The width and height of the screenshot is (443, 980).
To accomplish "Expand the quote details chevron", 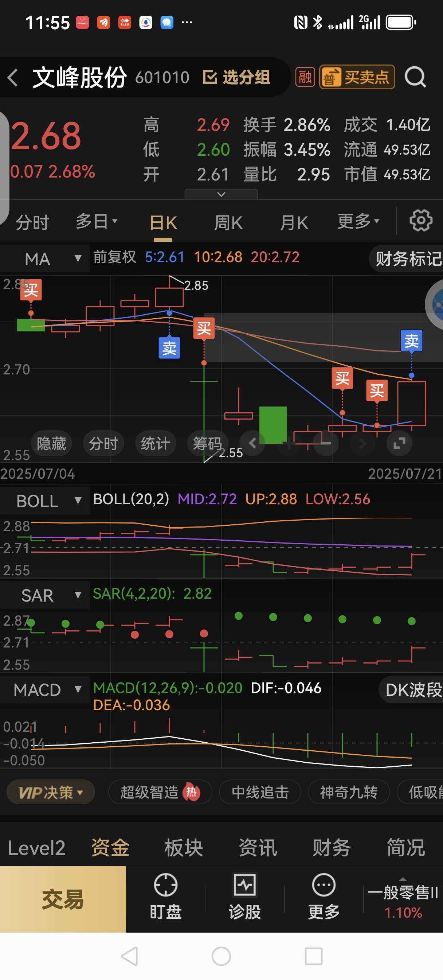I will (x=221, y=194).
